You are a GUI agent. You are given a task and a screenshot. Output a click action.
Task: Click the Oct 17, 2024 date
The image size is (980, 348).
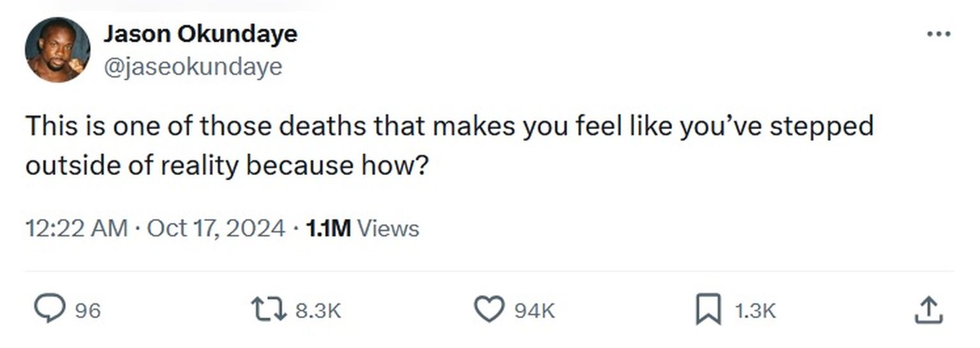coord(216,228)
